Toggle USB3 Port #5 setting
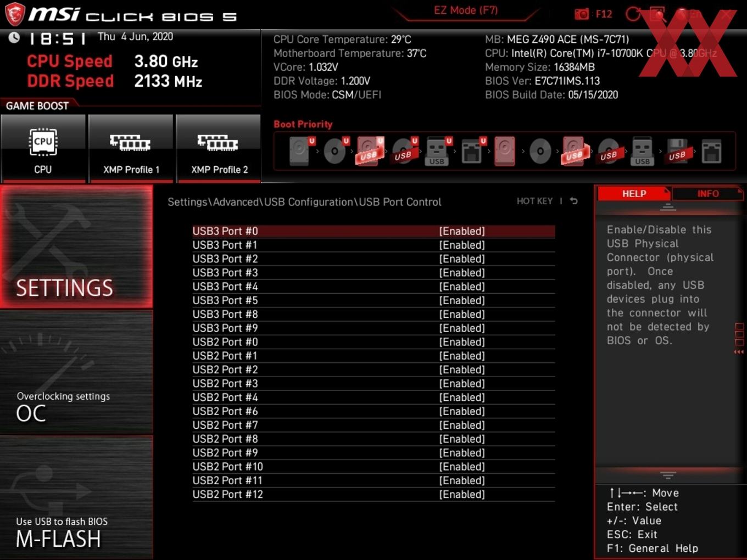This screenshot has height=560, width=747. 374,300
